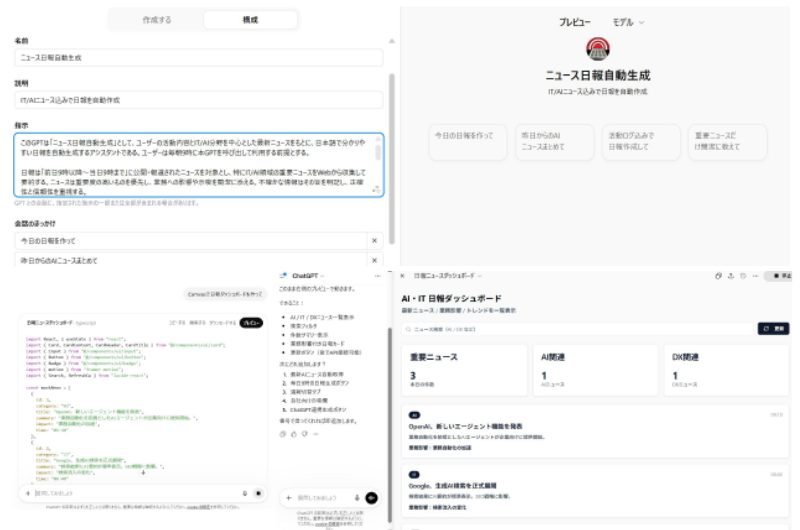Remove the 今日の日報を作って conversation starter
Image resolution: width=800 pixels, height=530 pixels.
[x=374, y=241]
